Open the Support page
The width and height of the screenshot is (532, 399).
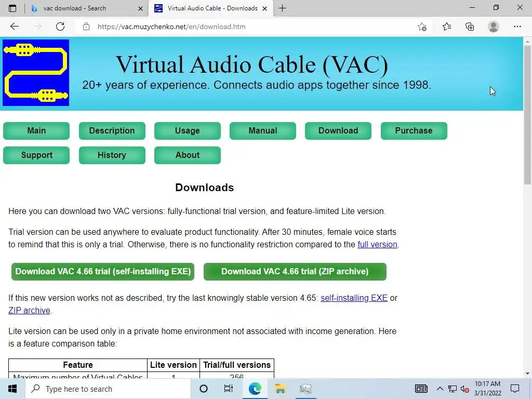coord(36,155)
